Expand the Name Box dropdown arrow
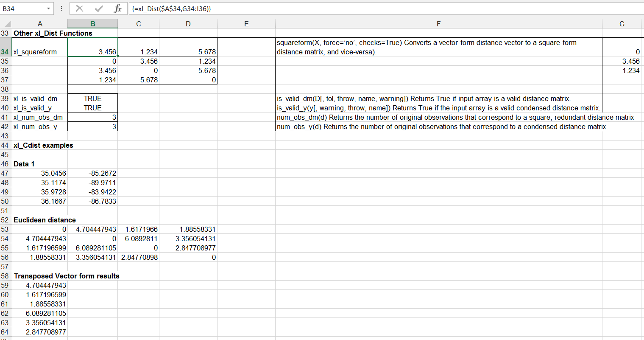 click(48, 8)
